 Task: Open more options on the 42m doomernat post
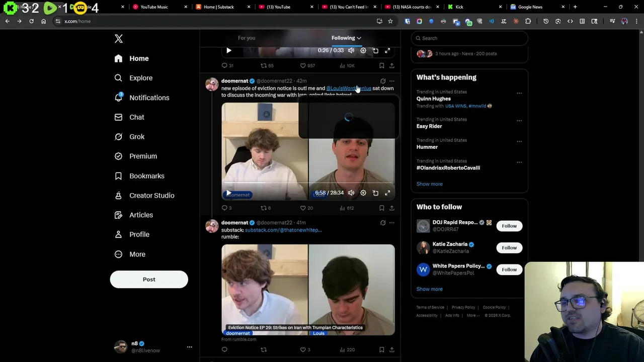(x=392, y=81)
